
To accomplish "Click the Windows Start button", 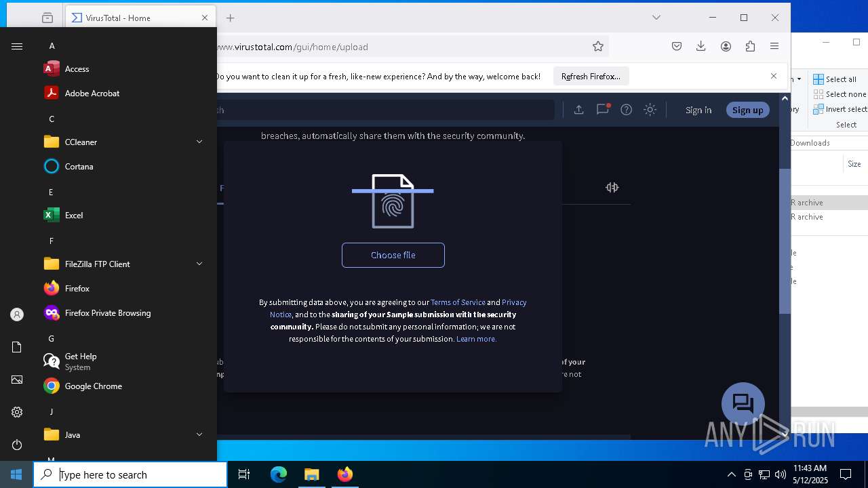I will tap(16, 474).
